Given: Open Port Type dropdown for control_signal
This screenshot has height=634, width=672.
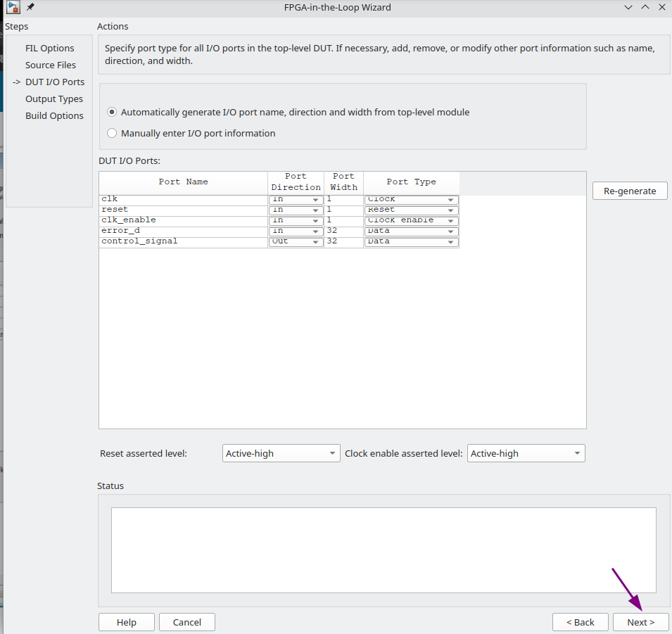Looking at the screenshot, I should pyautogui.click(x=412, y=242).
